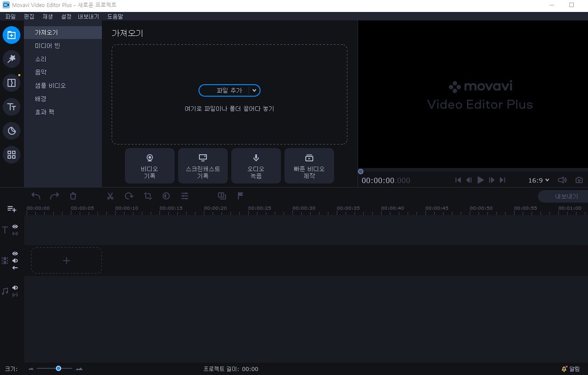Screen dimensions: 588x375
Task: Skip to start of the video
Action: [x=458, y=180]
